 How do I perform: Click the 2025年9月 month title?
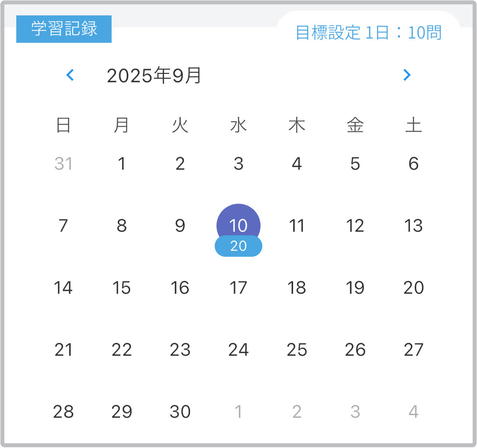coord(154,76)
